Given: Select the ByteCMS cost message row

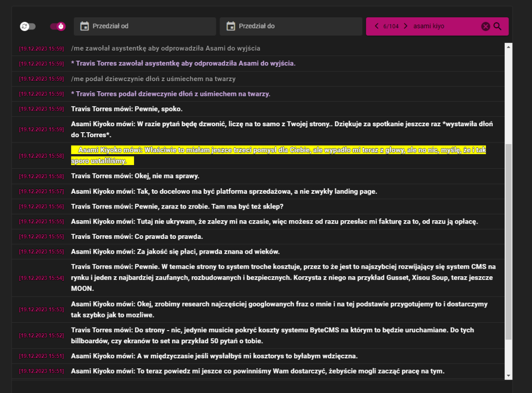Looking at the screenshot, I should [258, 335].
